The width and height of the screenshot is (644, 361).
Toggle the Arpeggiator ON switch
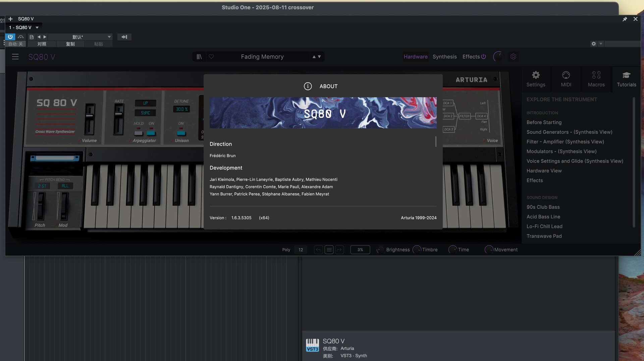[x=151, y=133]
